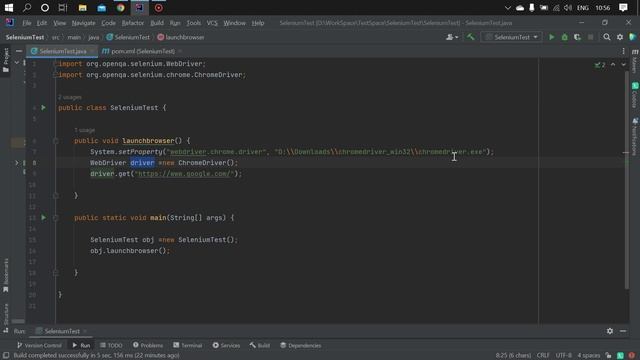Click the red error indicator in status bar
640x360 pixels.
point(631,356)
